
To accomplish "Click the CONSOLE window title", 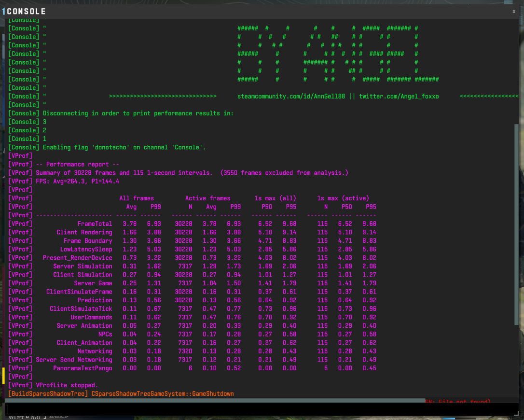I will pyautogui.click(x=26, y=12).
